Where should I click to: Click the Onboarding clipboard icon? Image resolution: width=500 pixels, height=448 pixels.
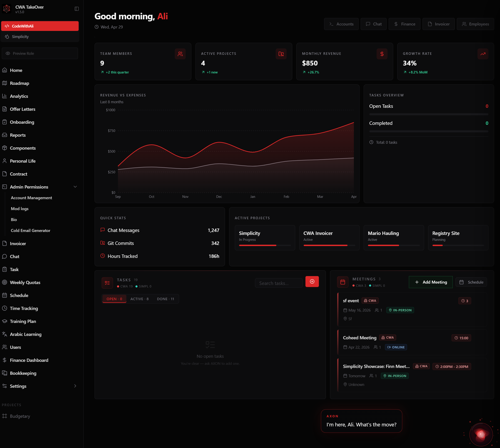[x=4, y=122]
